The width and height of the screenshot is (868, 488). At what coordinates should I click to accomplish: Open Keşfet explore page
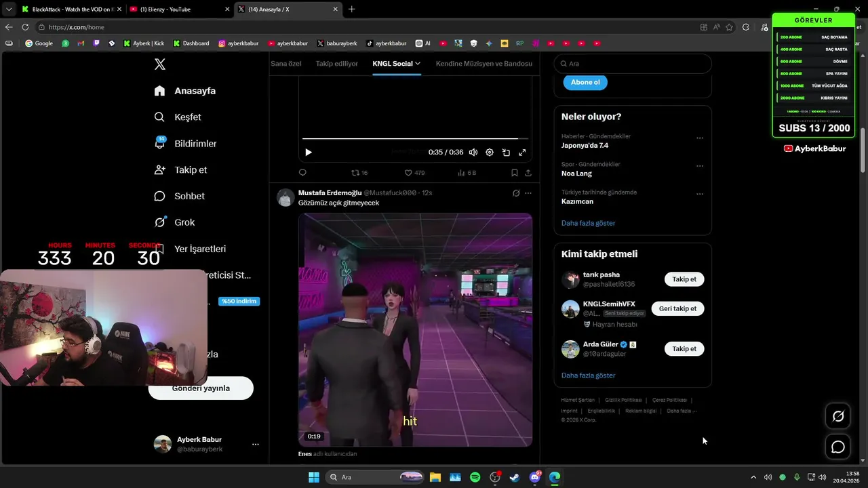click(x=178, y=117)
